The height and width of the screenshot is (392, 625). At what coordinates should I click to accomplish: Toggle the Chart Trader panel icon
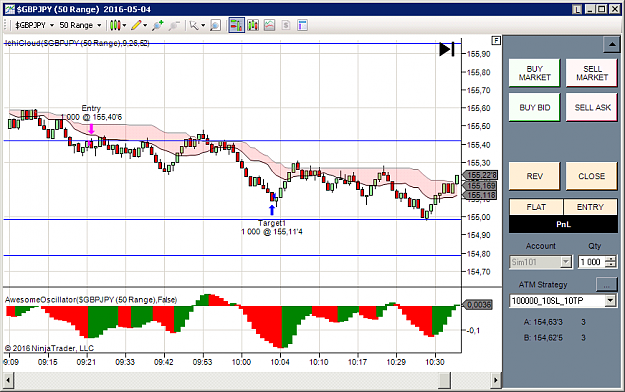click(x=236, y=26)
